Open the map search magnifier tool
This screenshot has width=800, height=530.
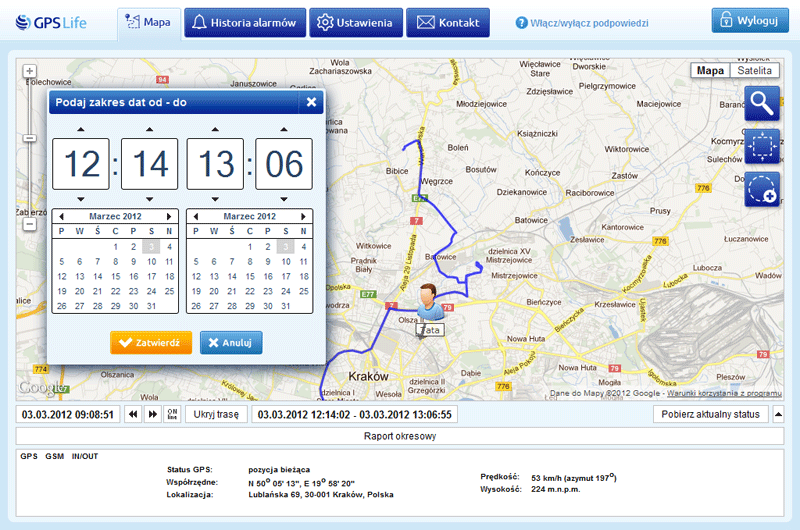(x=762, y=104)
